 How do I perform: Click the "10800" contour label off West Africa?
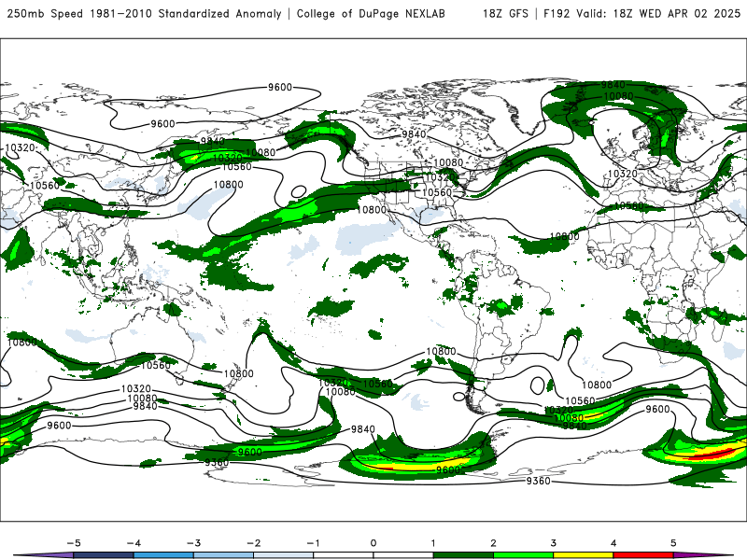[x=565, y=236]
